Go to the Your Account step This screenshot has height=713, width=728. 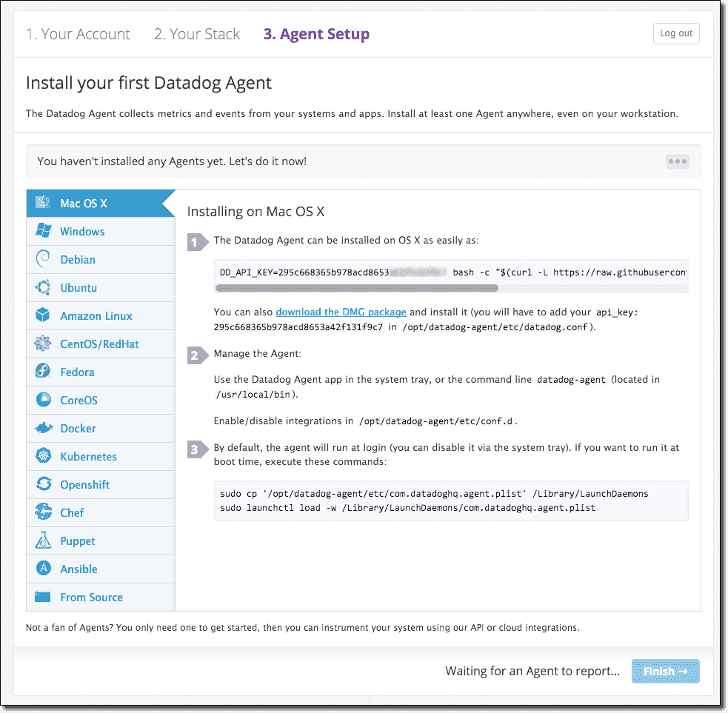click(x=78, y=33)
